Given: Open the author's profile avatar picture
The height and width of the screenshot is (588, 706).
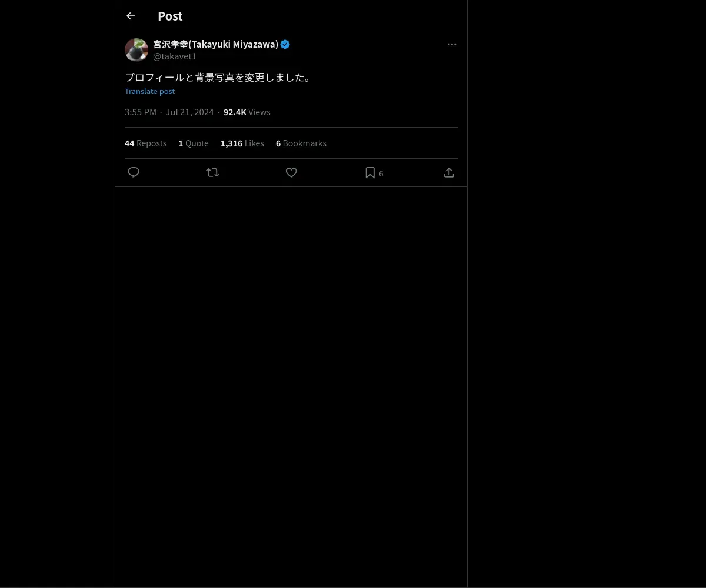Looking at the screenshot, I should pos(136,50).
